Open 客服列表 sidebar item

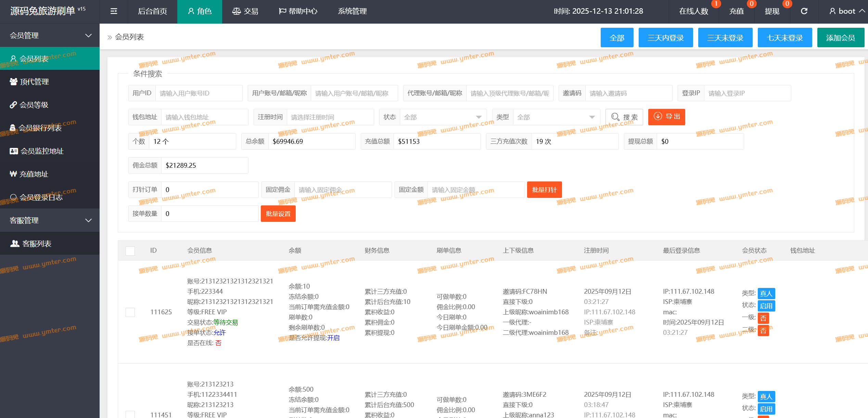(37, 243)
